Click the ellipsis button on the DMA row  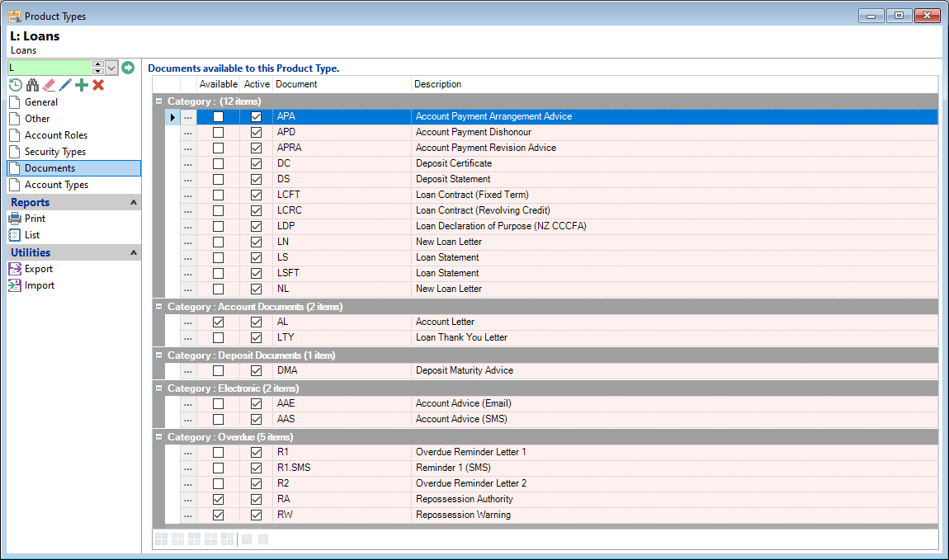[188, 370]
